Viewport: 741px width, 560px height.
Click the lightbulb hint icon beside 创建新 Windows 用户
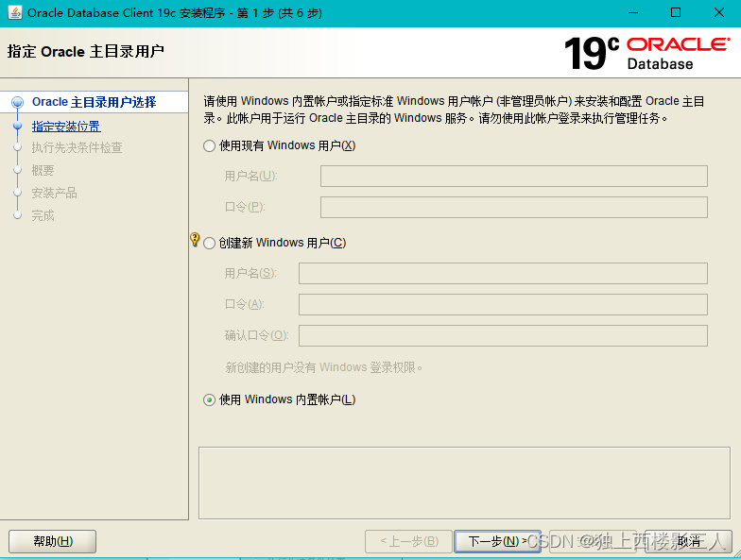pyautogui.click(x=195, y=240)
